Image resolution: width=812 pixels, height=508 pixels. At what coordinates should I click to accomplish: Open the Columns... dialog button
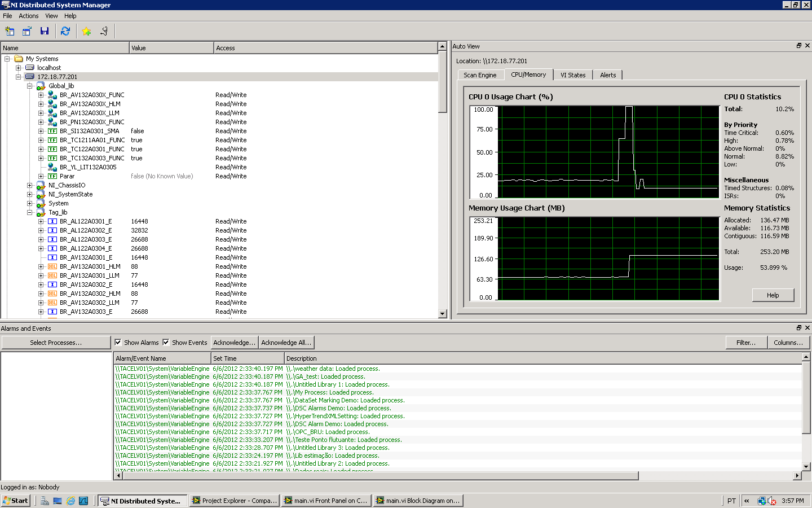pyautogui.click(x=788, y=343)
